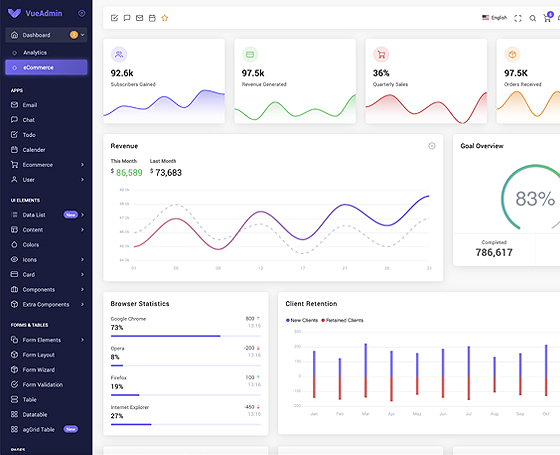Expand the Icons submenu arrow

(x=82, y=260)
